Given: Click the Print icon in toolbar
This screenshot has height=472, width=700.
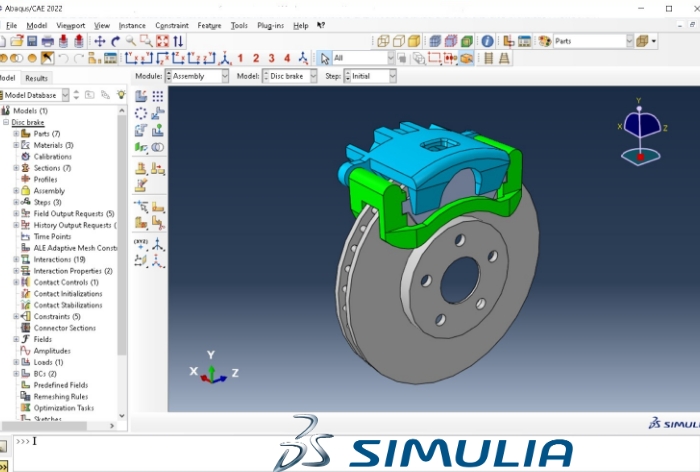Looking at the screenshot, I should [x=48, y=41].
